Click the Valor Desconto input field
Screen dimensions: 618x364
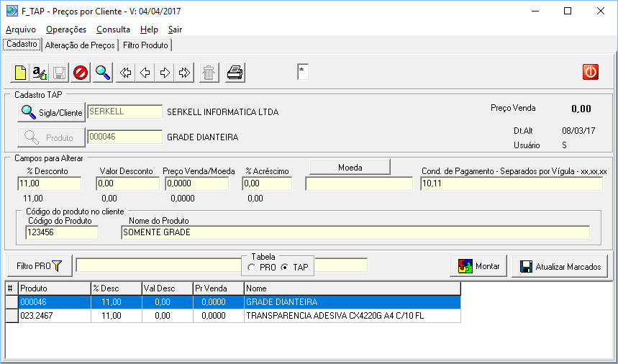click(x=127, y=183)
